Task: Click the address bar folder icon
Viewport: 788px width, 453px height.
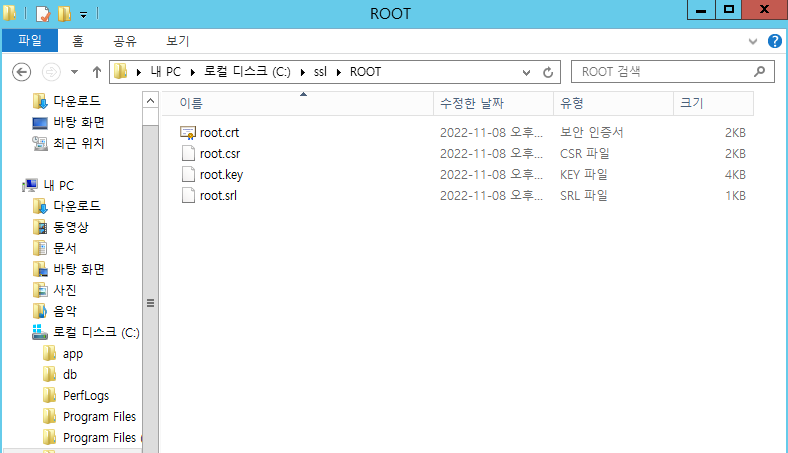Action: 121,71
